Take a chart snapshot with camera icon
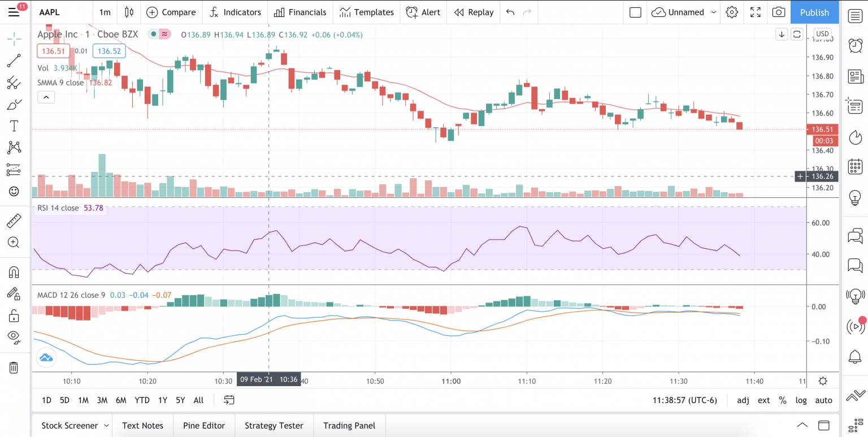This screenshot has width=868, height=437. click(778, 12)
